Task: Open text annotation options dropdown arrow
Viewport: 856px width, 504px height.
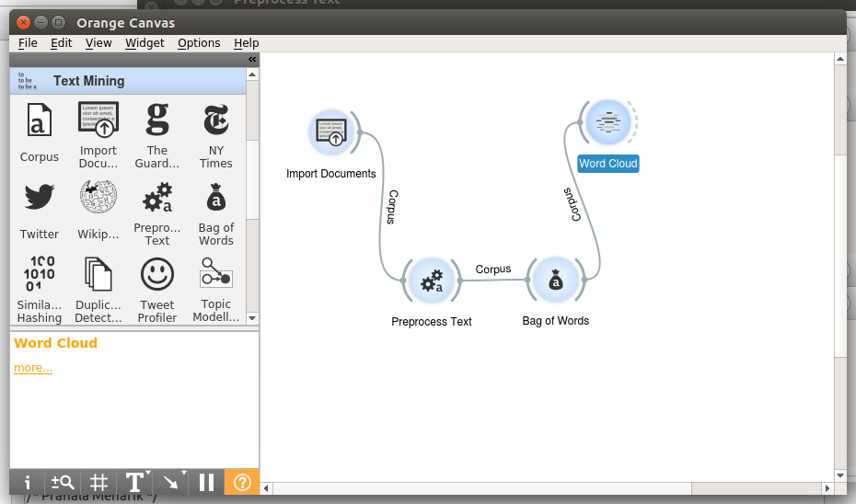Action: click(x=148, y=473)
